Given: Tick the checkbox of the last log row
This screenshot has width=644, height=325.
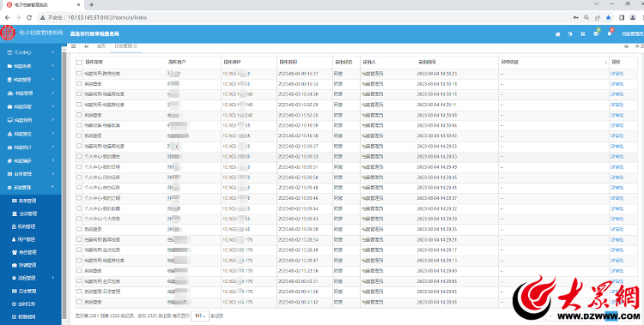Looking at the screenshot, I should [79, 302].
